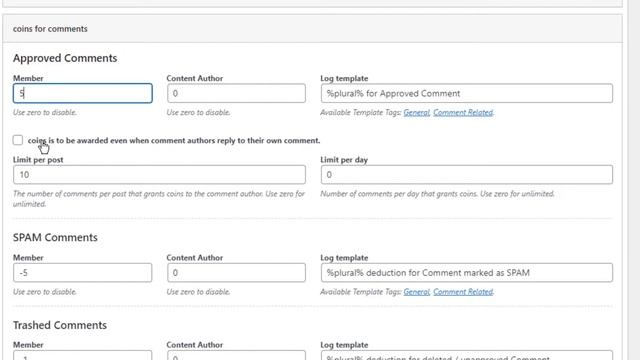Enable coins for replies to own comment checkbox

[x=18, y=140]
